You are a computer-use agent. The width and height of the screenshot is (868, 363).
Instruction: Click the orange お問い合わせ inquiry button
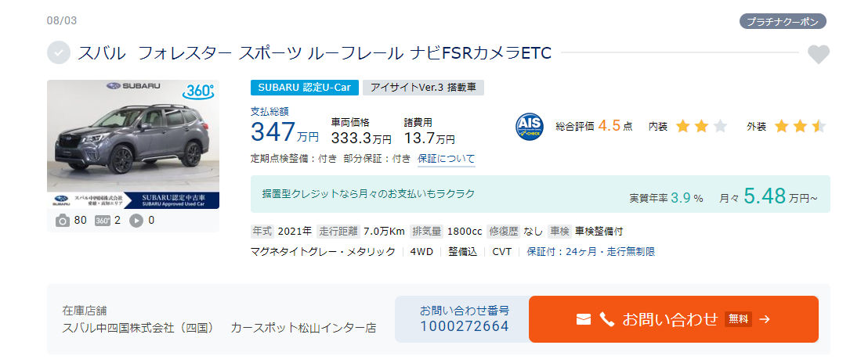tap(673, 319)
